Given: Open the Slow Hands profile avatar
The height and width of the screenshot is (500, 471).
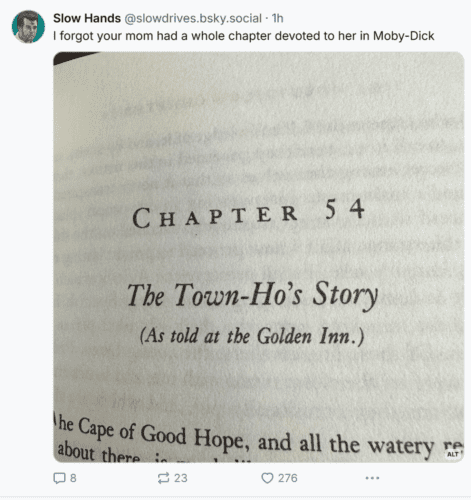Looking at the screenshot, I should (28, 27).
